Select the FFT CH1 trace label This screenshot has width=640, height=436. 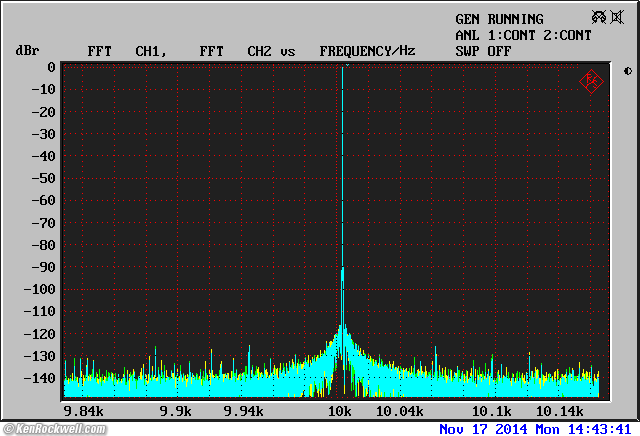tap(122, 50)
